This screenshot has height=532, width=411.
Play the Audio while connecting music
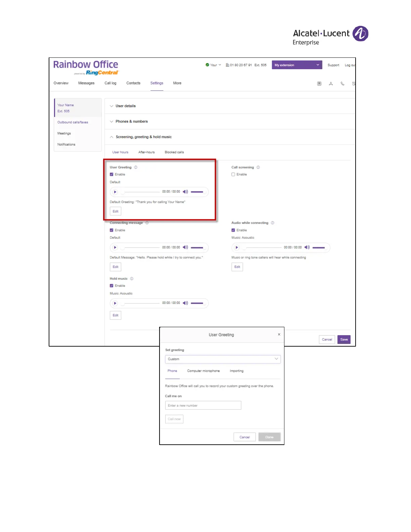pos(237,248)
